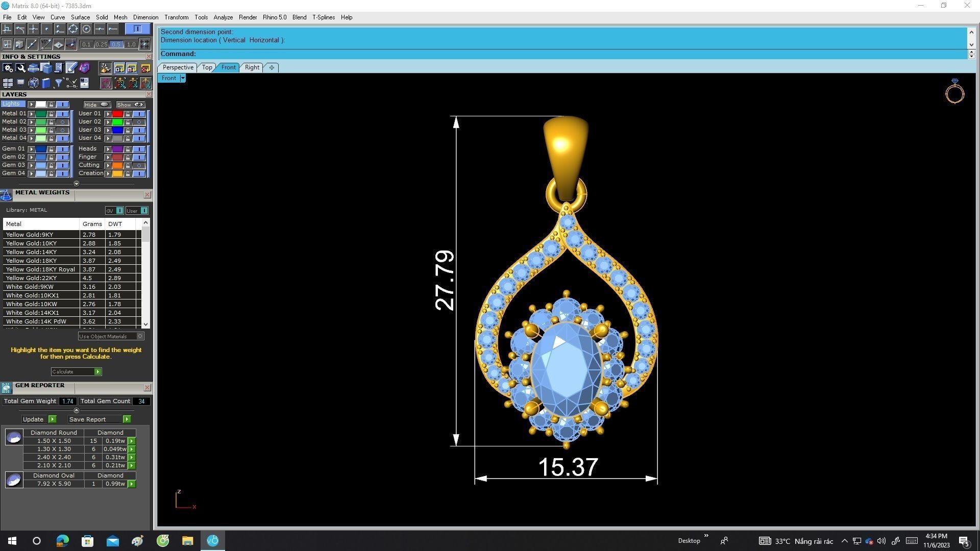Click the ring icon in viewport corner

point(954,91)
